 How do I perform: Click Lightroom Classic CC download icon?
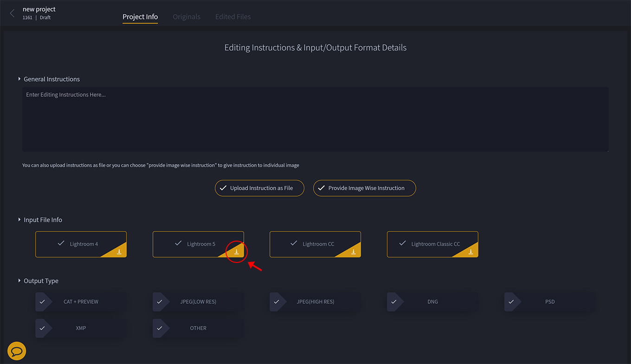(470, 252)
